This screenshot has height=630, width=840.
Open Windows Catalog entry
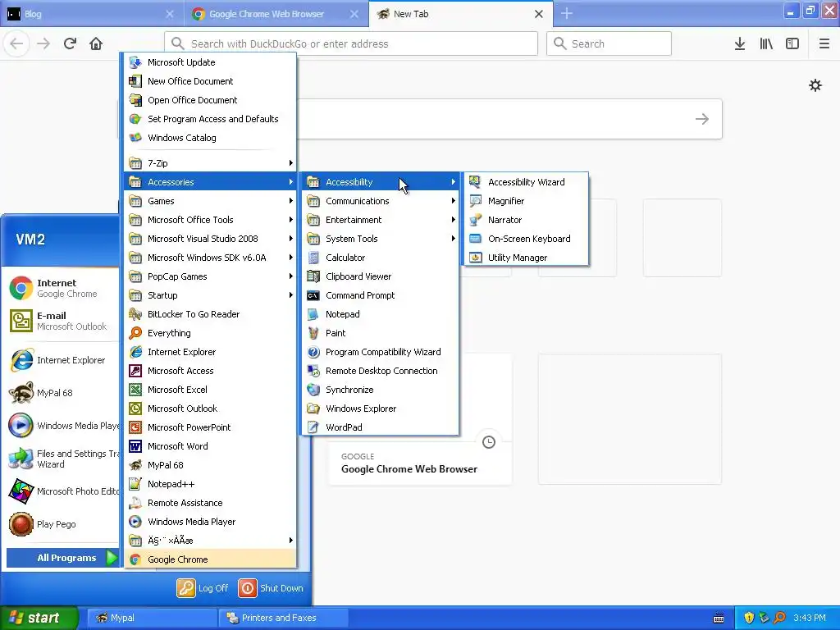click(210, 138)
